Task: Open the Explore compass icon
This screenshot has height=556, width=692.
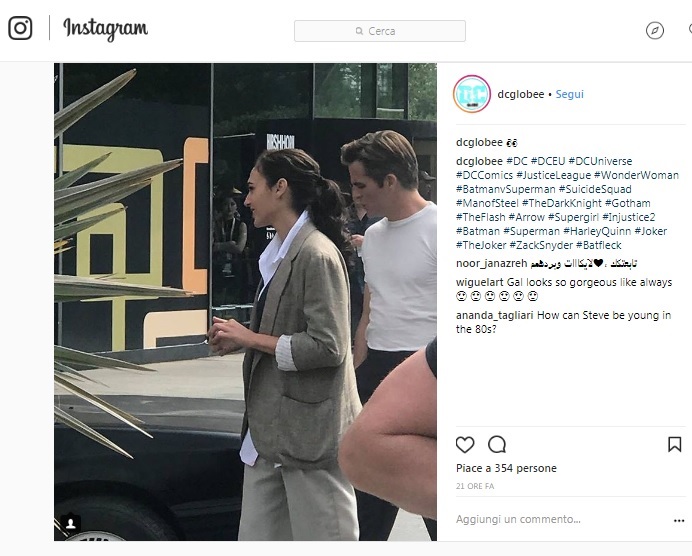Action: pyautogui.click(x=654, y=31)
